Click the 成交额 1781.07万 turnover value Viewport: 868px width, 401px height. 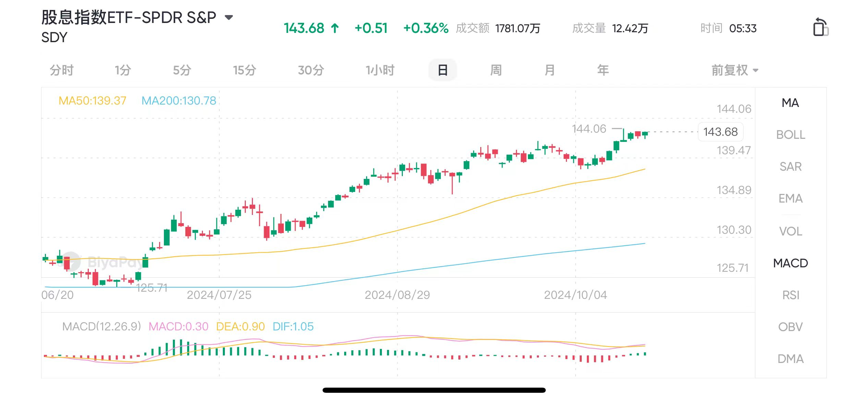pos(498,28)
